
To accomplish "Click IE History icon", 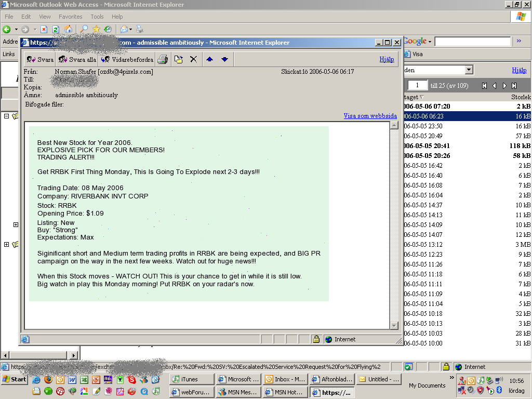I will (108, 30).
